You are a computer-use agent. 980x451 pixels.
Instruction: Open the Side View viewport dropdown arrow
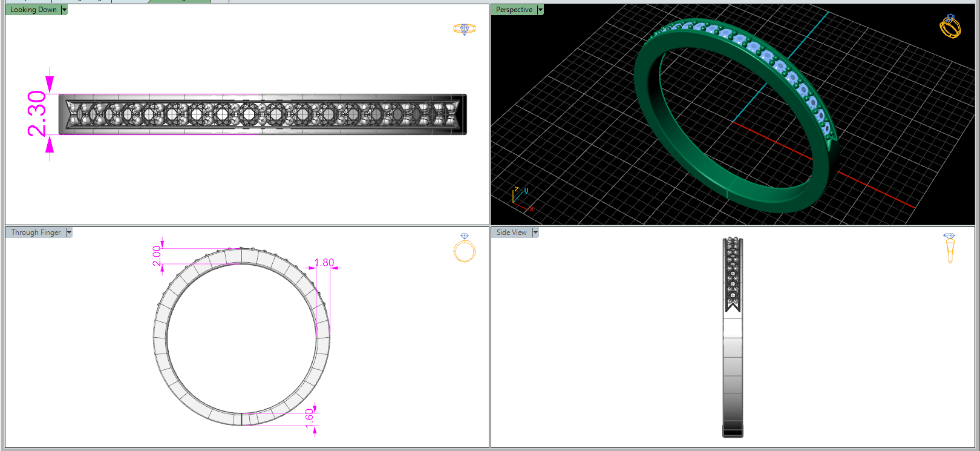pyautogui.click(x=535, y=232)
